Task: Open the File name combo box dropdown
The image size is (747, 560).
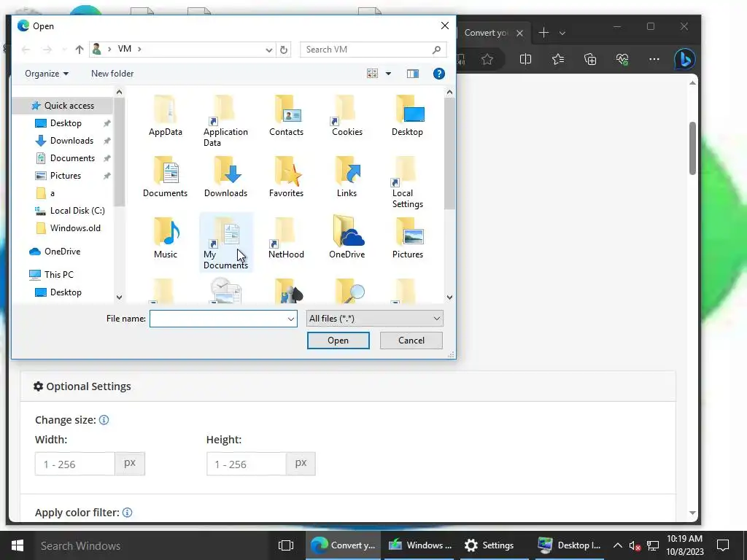Action: [290, 319]
